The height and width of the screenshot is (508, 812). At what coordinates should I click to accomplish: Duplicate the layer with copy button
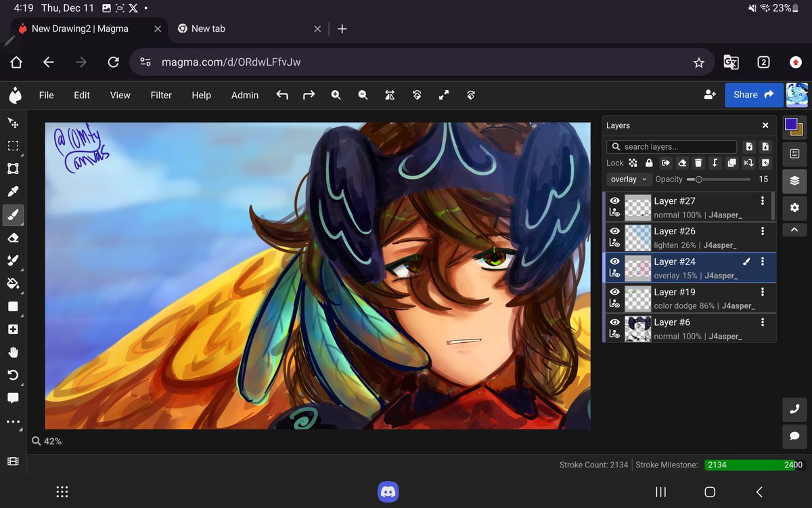731,163
